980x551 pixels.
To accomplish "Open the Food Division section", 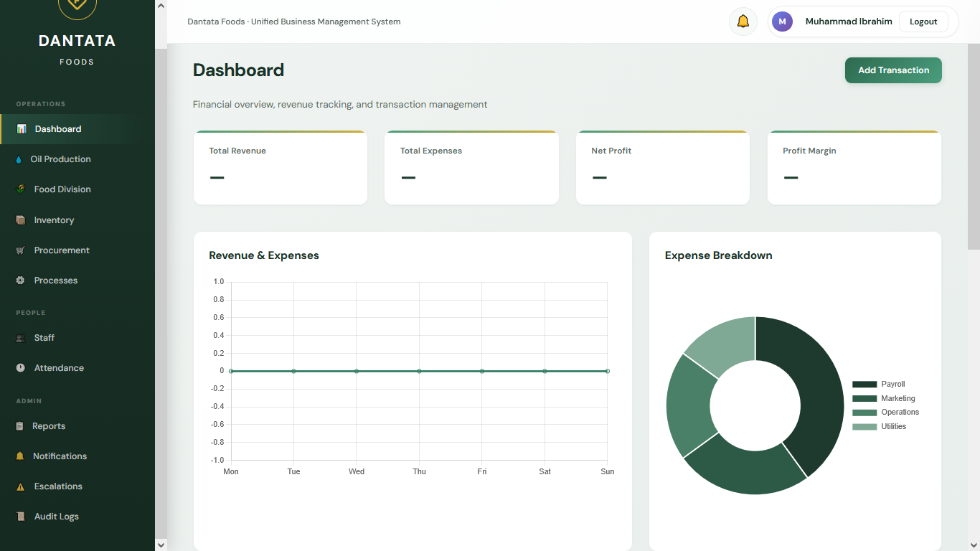I will 77,189.
